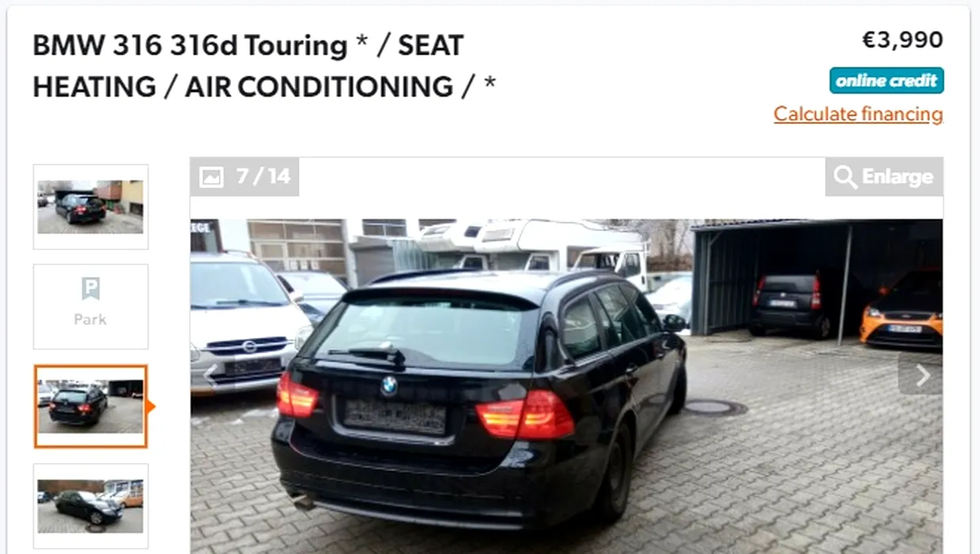Click the online credit badge
The width and height of the screenshot is (980, 554).
[887, 81]
